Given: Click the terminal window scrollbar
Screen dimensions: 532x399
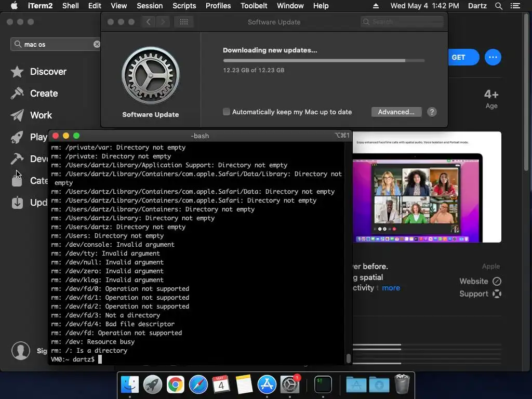Looking at the screenshot, I should [348, 358].
